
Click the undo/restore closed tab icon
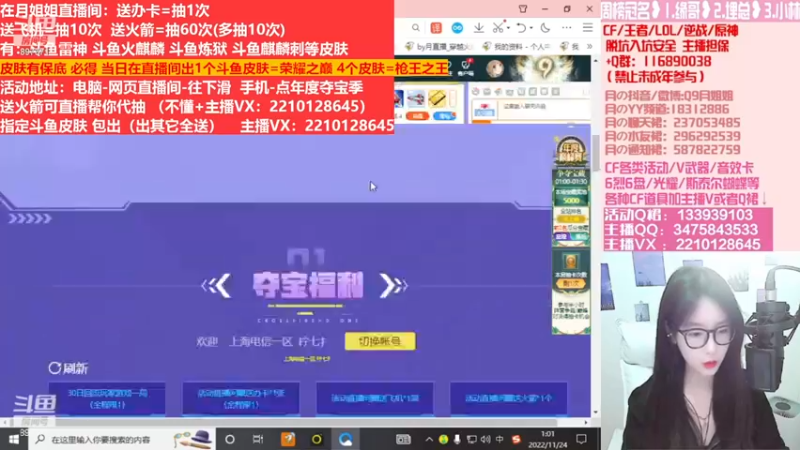pos(521,28)
